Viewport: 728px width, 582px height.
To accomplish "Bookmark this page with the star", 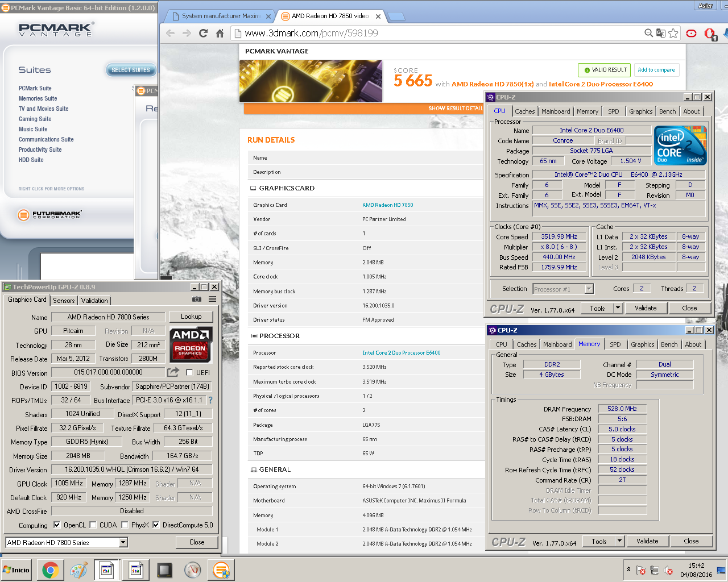I will [673, 33].
